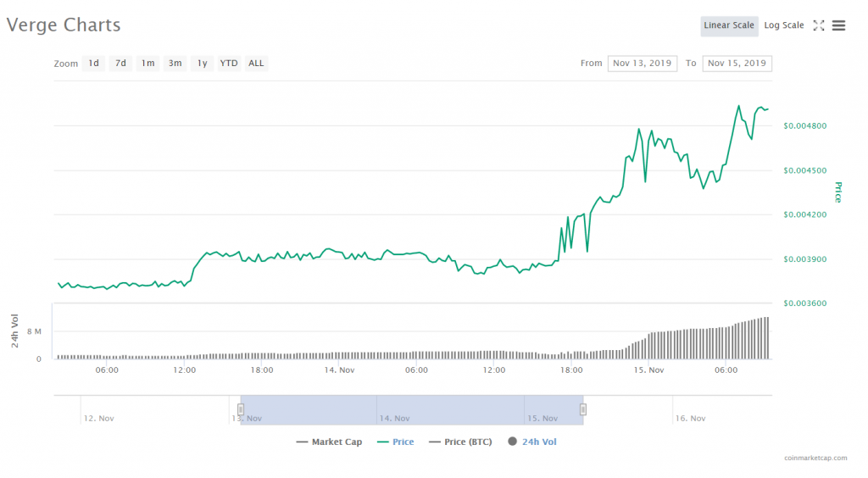Choose the 1y zoom option
The width and height of the screenshot is (868, 478).
tap(202, 64)
